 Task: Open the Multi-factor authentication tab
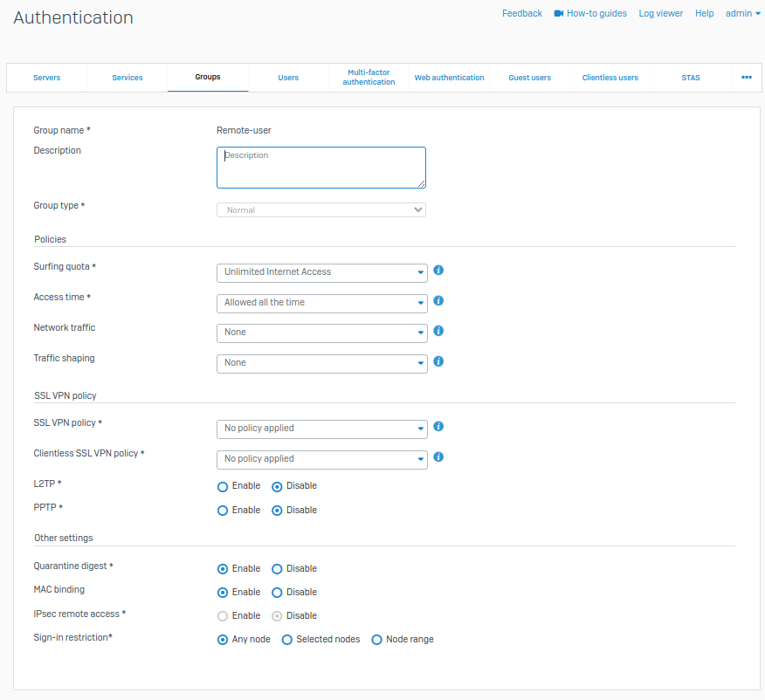(x=369, y=78)
